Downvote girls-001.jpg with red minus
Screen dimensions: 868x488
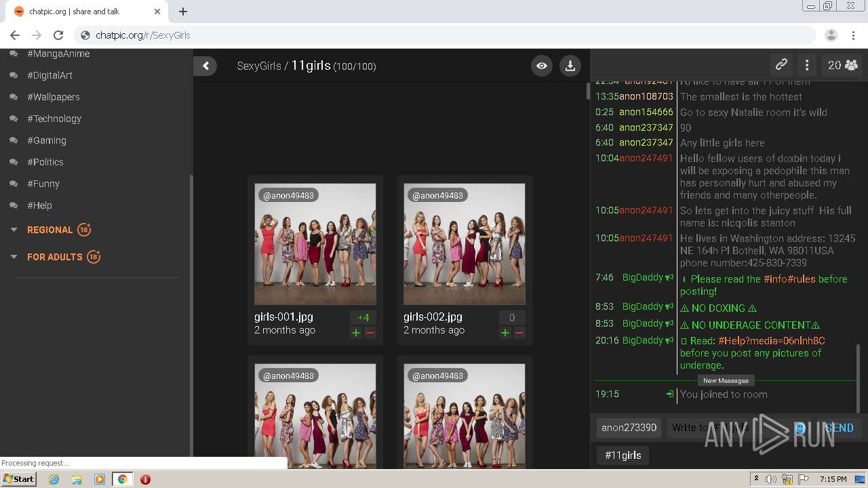point(370,333)
